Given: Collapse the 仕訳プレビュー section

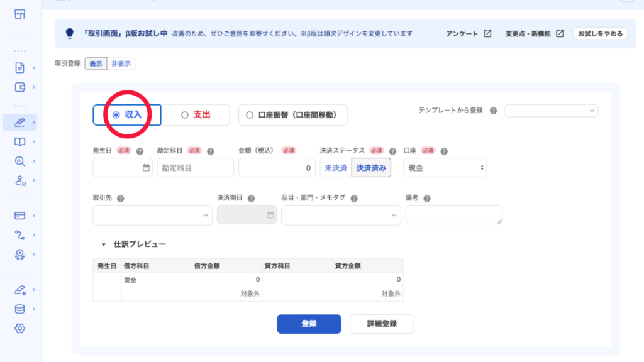Looking at the screenshot, I should pyautogui.click(x=103, y=244).
